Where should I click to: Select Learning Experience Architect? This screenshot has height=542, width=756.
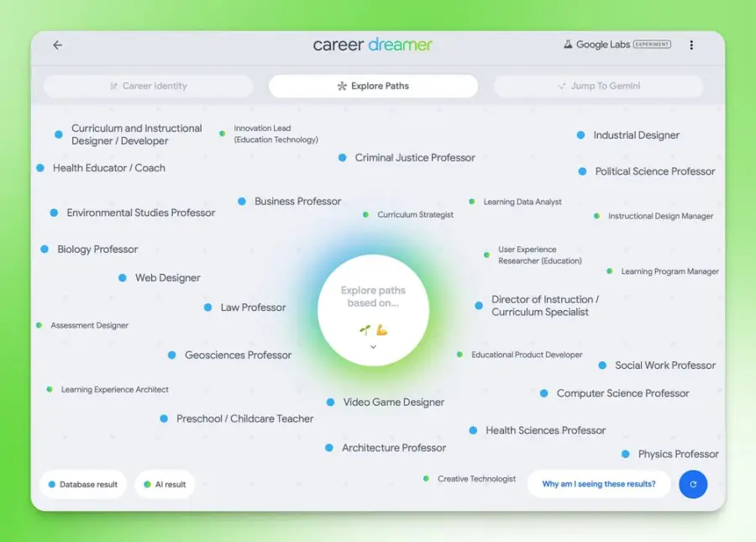(x=108, y=390)
